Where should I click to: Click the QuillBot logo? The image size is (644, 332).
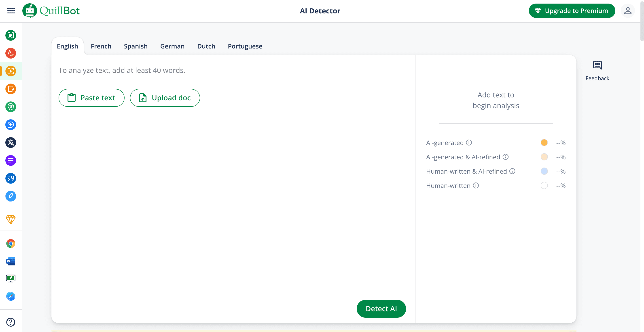[x=51, y=11]
